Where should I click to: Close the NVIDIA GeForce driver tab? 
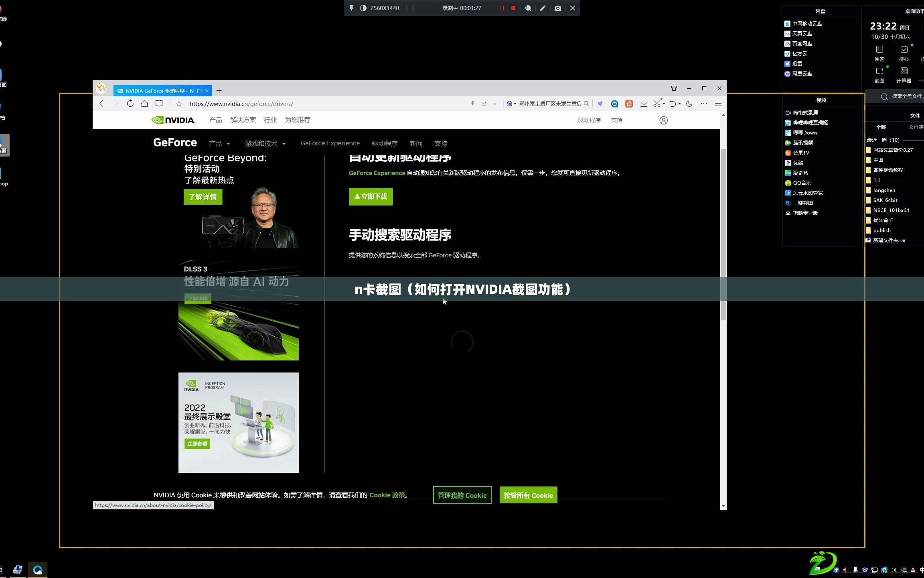coord(207,91)
